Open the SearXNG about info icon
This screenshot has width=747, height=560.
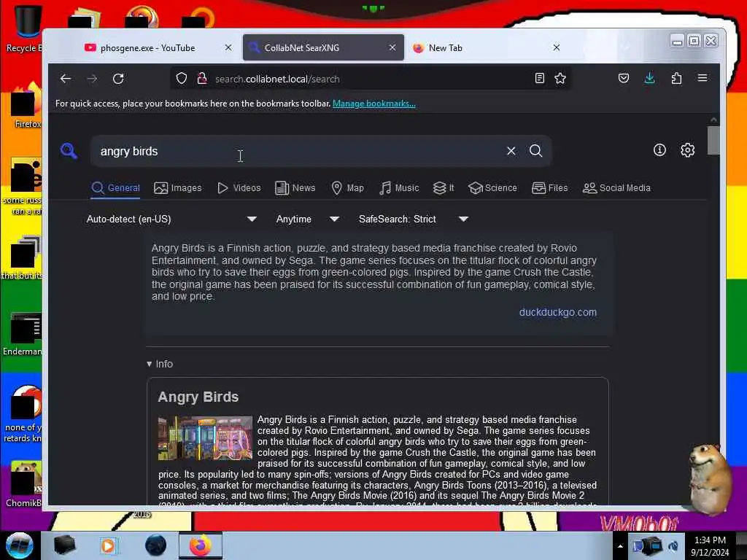(x=659, y=150)
